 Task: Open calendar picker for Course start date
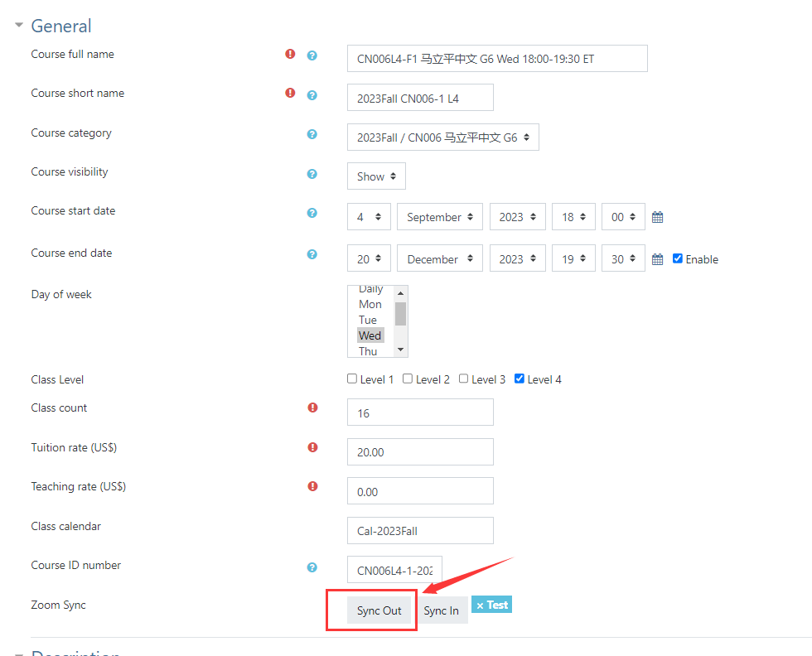coord(658,218)
